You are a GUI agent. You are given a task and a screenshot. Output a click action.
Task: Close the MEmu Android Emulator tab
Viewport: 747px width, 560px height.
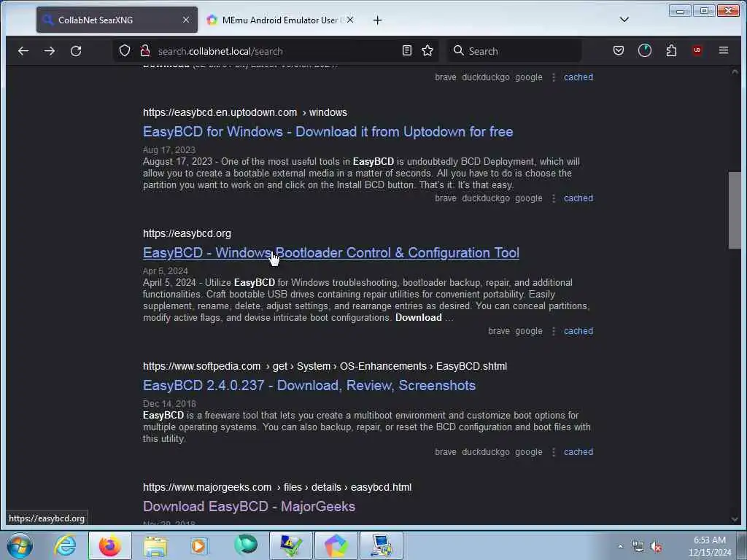coord(350,20)
